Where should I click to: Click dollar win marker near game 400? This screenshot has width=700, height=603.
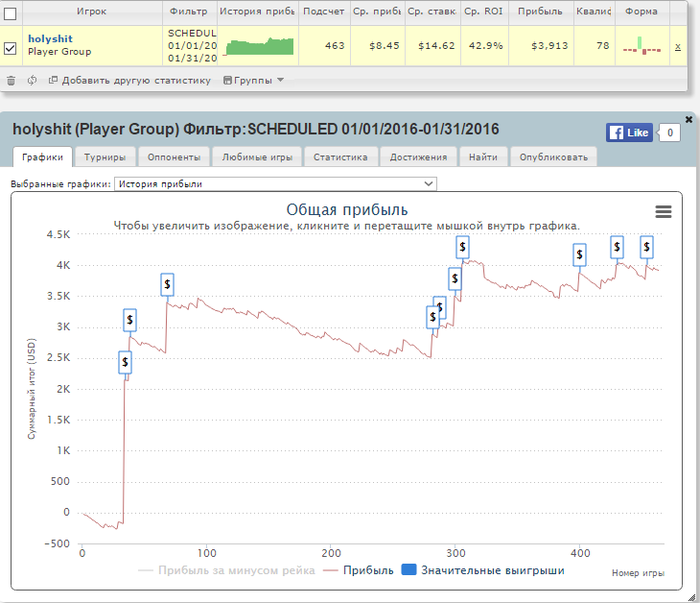click(579, 254)
